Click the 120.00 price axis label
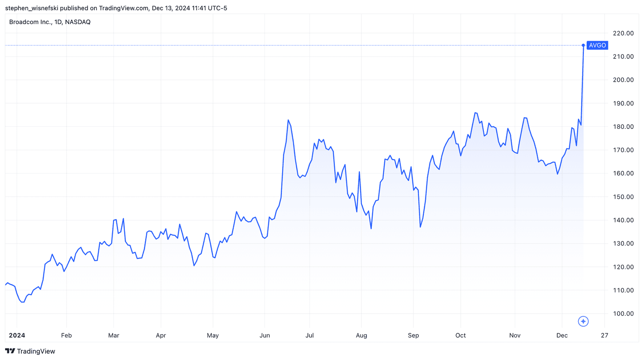 coord(623,267)
